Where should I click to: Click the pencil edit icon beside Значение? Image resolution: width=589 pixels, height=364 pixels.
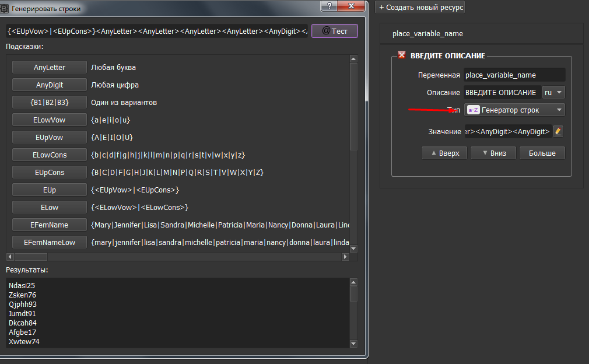tap(558, 131)
